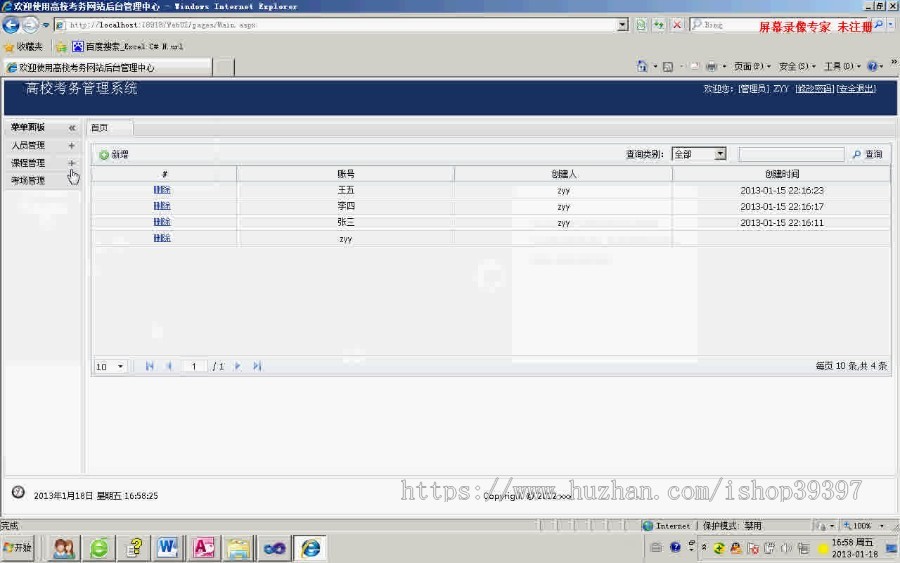Open the address bar history dropdown
Image resolution: width=900 pixels, height=563 pixels.
point(623,25)
